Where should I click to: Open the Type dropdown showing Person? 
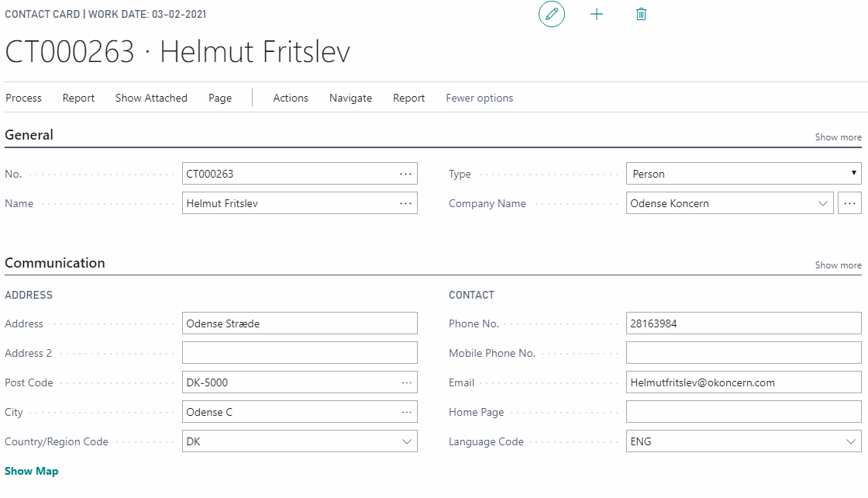pyautogui.click(x=742, y=174)
